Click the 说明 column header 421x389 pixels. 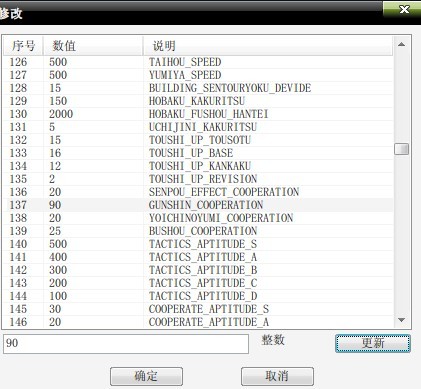[268, 46]
